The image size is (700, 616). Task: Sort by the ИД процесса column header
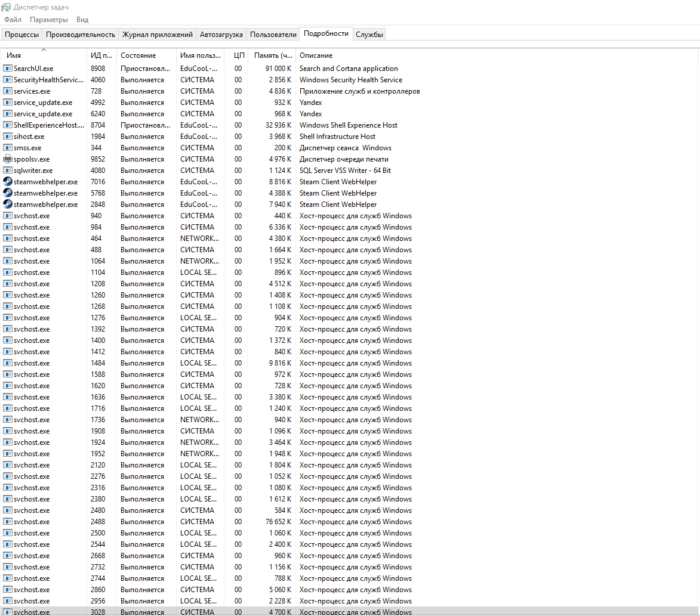coord(102,55)
